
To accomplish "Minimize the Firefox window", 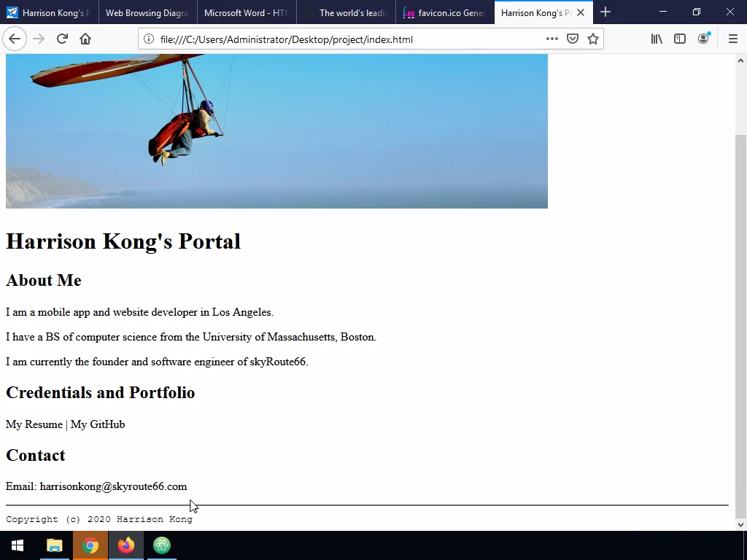I will coord(663,12).
